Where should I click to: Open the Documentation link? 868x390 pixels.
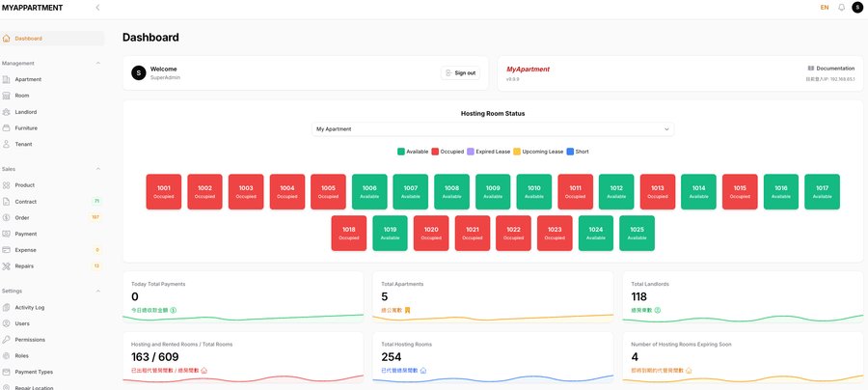[830, 69]
